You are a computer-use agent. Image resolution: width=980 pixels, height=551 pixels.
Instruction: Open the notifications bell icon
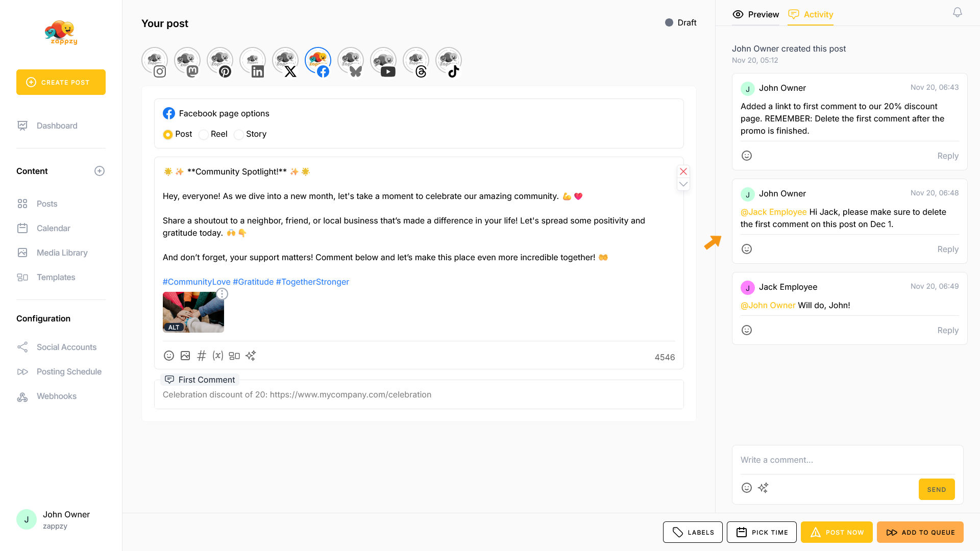click(x=958, y=13)
